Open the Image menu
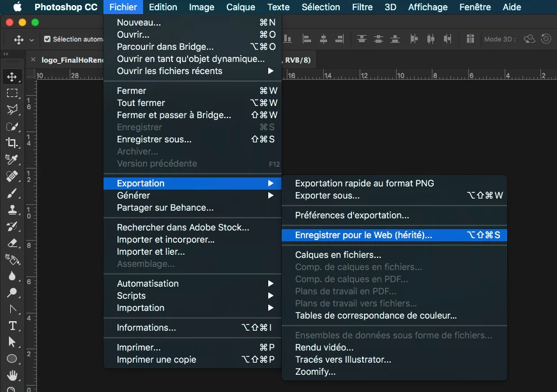Screen dimensions: 557x392 (x=201, y=7)
